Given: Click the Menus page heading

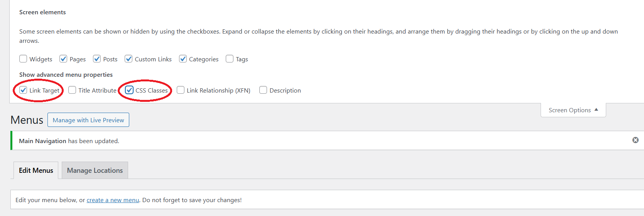Looking at the screenshot, I should 27,120.
